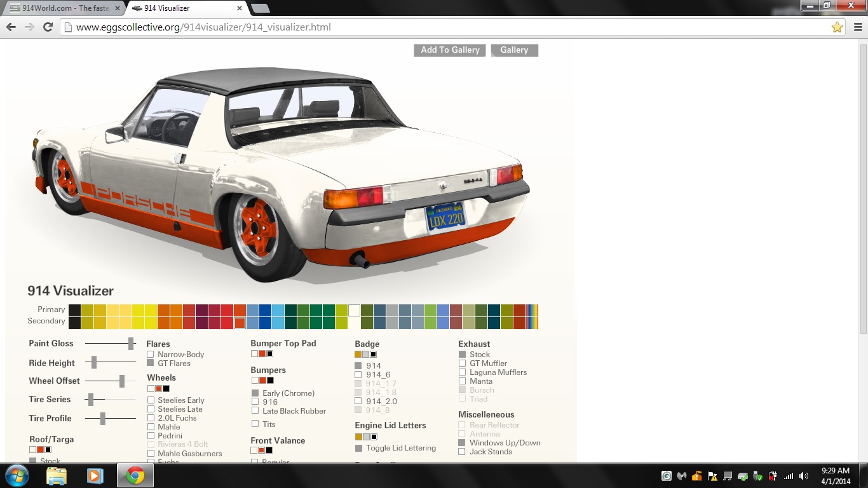Enable the Narrow-Body flares checkbox
This screenshot has width=868, height=488.
point(151,355)
